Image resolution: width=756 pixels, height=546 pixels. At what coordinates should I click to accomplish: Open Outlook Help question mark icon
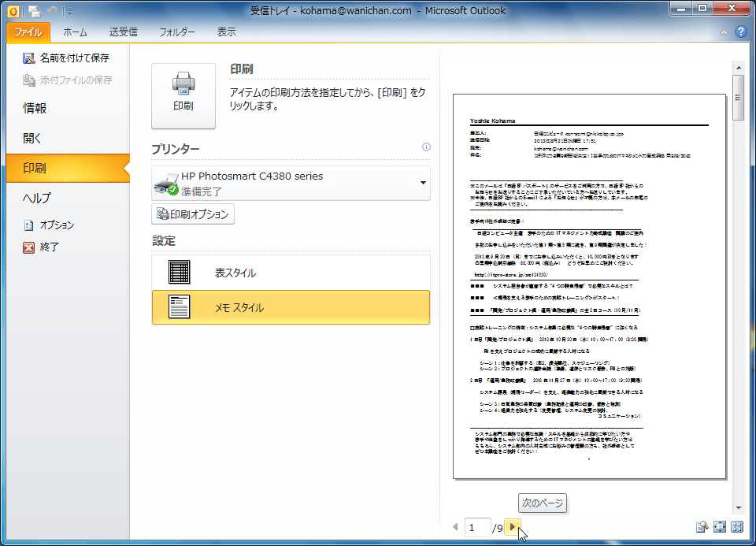(x=741, y=32)
